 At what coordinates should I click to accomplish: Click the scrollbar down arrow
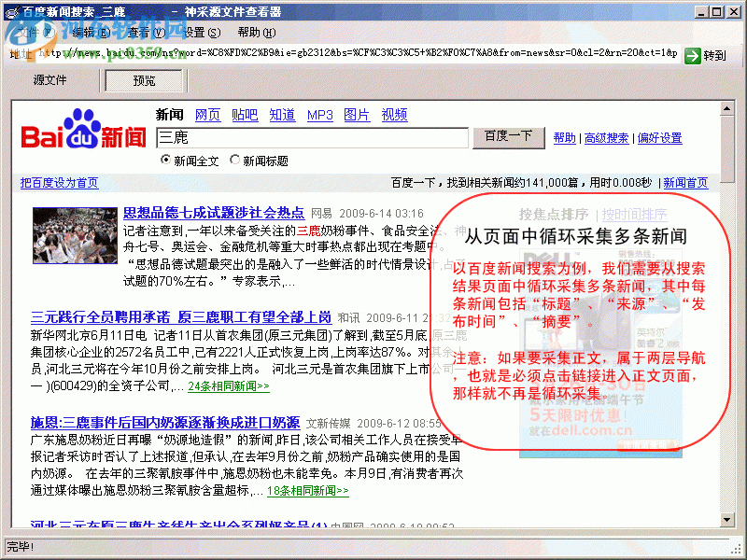coord(727,519)
